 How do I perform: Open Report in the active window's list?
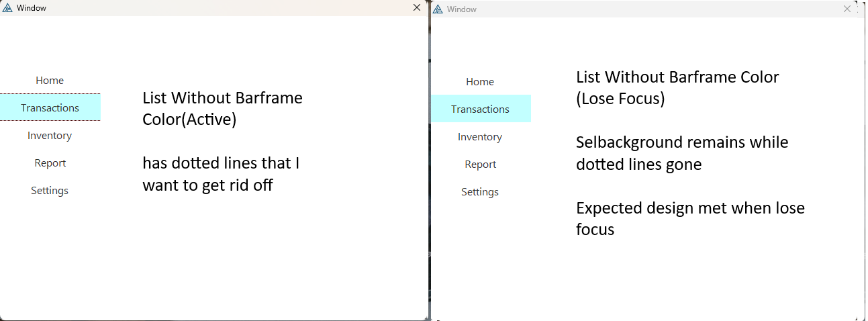50,163
